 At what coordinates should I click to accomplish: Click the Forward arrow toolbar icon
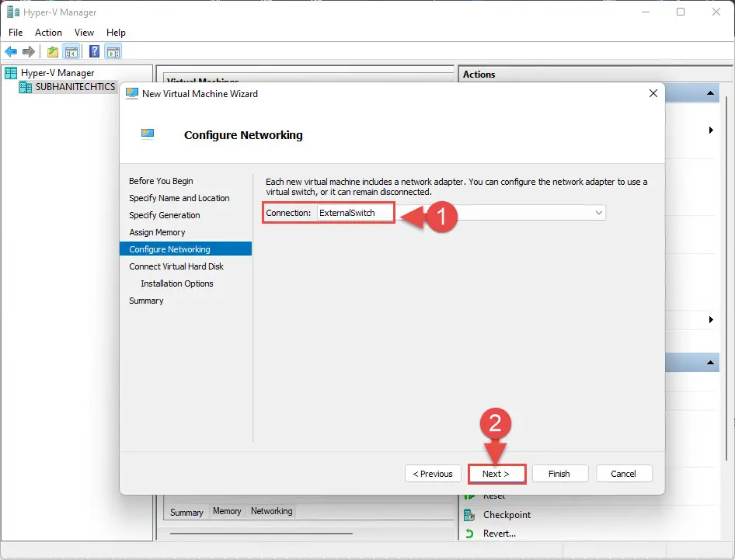pyautogui.click(x=29, y=51)
